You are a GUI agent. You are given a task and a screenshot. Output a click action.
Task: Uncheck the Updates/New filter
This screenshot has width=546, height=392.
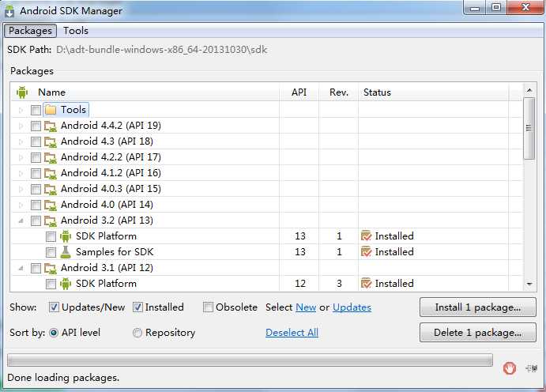coord(54,307)
